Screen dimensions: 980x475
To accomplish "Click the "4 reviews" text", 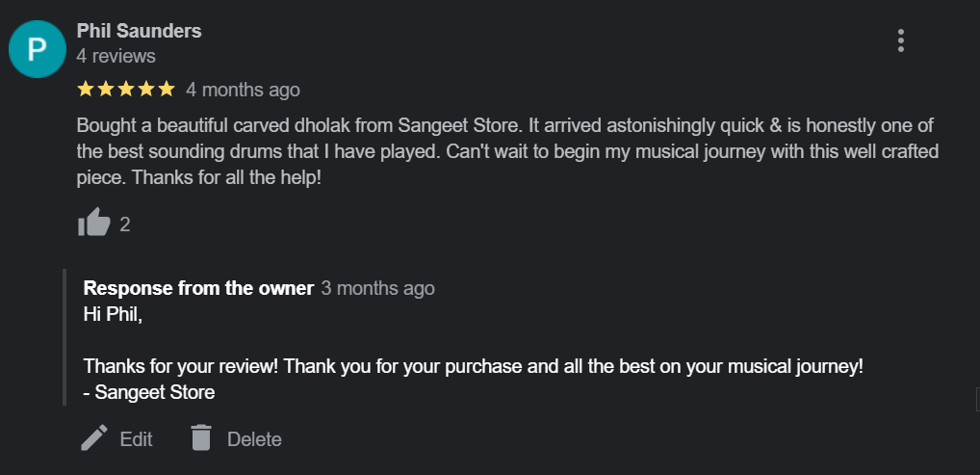I will [116, 56].
